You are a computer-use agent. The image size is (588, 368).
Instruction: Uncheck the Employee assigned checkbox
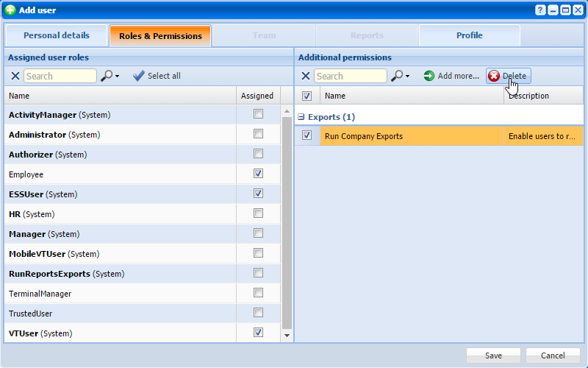point(258,174)
